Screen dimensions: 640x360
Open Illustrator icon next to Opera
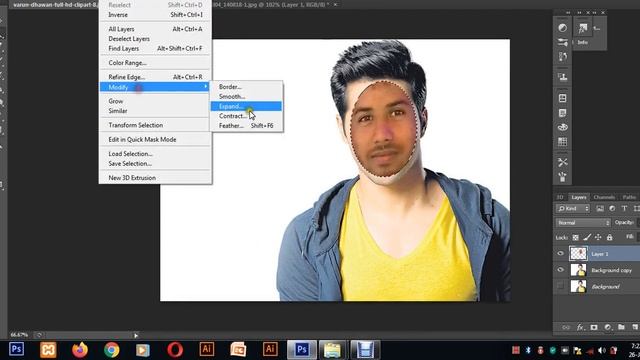tap(207, 349)
